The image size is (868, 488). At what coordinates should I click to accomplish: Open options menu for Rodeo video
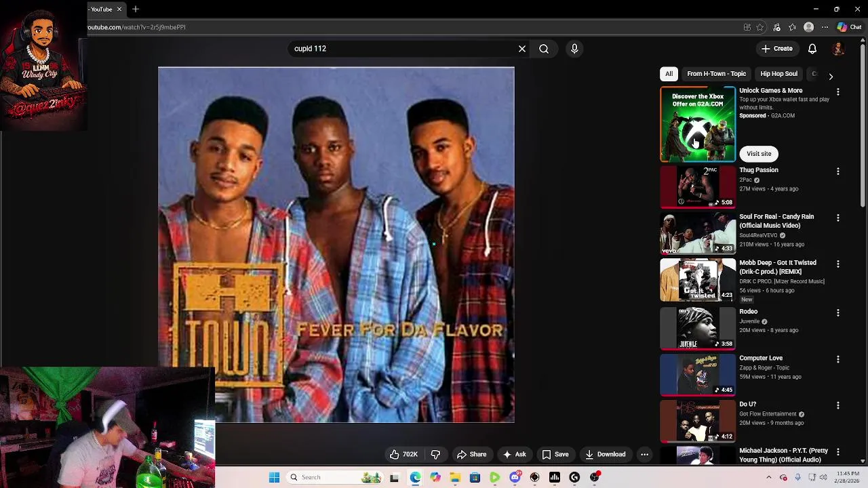pos(838,312)
